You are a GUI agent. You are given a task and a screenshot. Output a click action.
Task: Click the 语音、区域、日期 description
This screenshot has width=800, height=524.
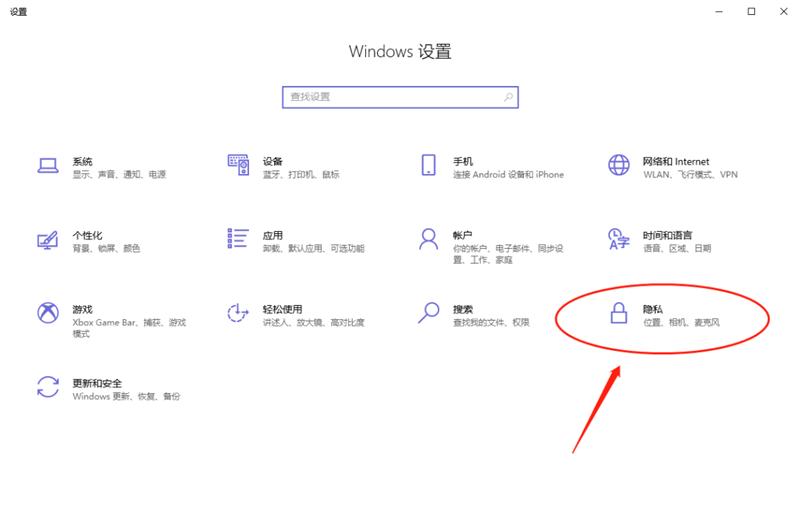[677, 248]
